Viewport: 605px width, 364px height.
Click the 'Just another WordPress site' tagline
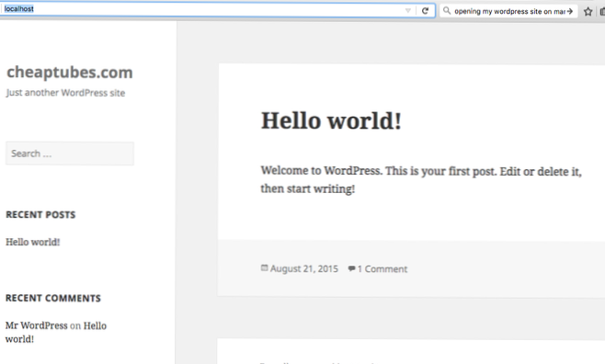tap(65, 93)
